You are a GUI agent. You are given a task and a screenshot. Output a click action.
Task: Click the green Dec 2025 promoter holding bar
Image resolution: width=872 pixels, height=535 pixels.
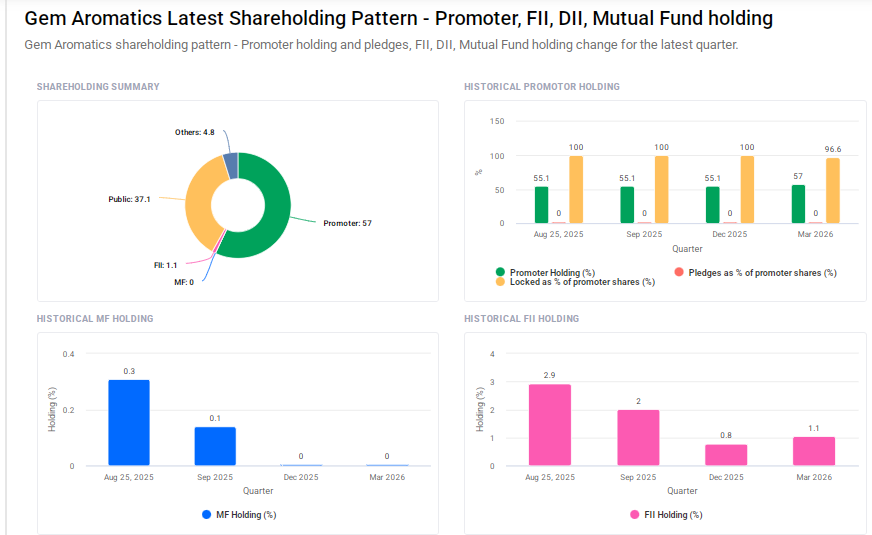(713, 205)
